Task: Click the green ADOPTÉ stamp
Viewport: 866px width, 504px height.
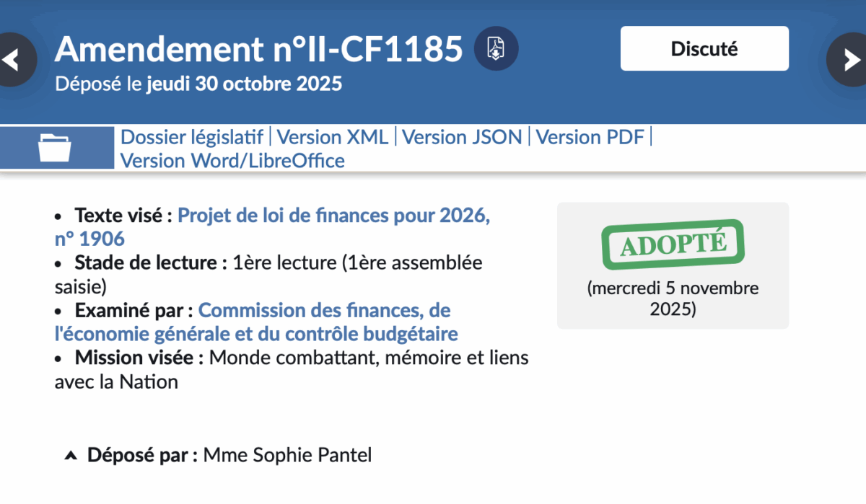Action: [672, 244]
